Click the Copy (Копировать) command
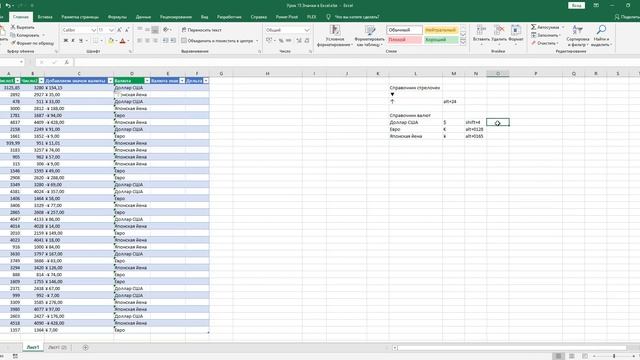 point(25,35)
